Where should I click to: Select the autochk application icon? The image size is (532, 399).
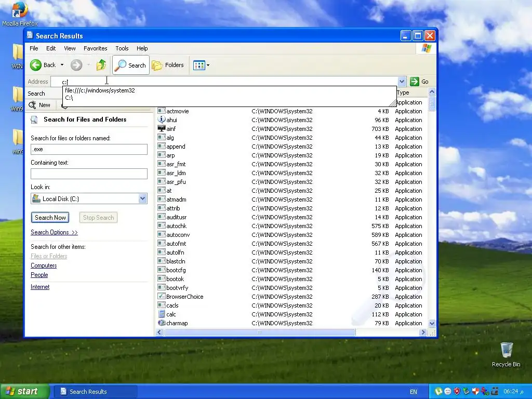point(162,225)
